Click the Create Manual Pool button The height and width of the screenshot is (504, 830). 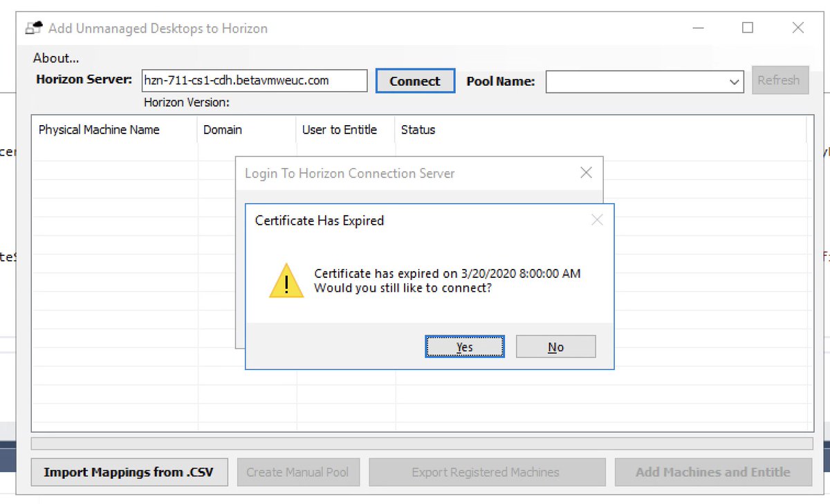click(297, 472)
